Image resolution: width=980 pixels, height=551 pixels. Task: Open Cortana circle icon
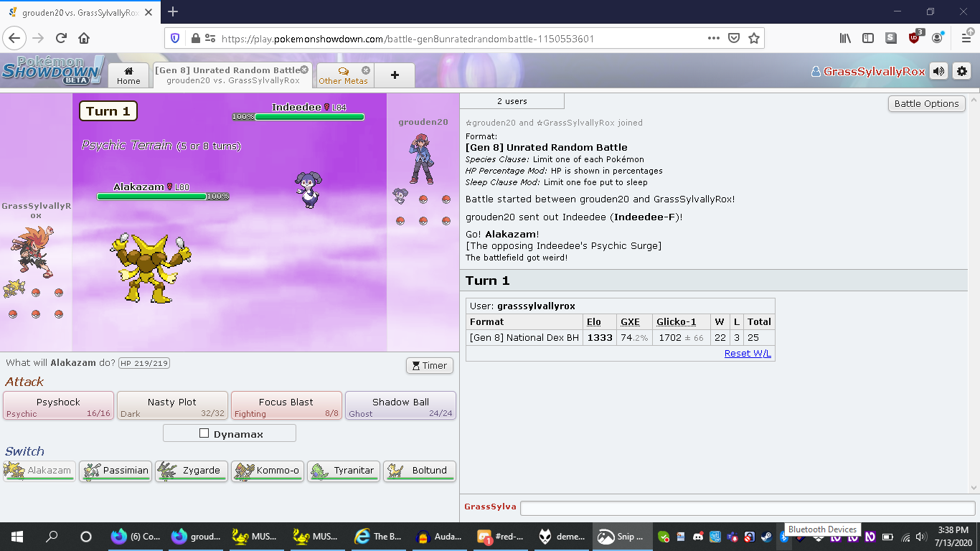pos(85,537)
